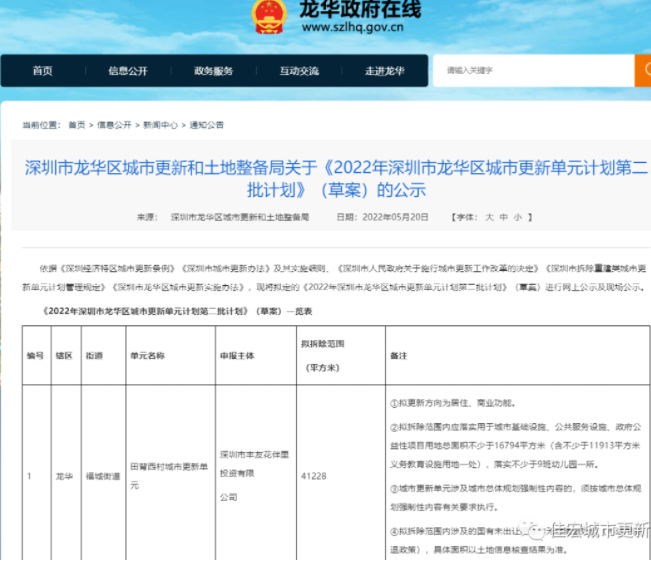Go to 新闻中心 via breadcrumb
This screenshot has height=563, width=651.
[x=160, y=125]
